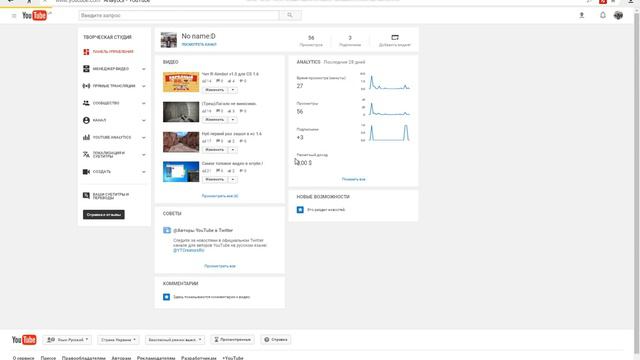Open the hamburger guide menu icon
Viewport: 640px width, 360px height.
pos(14,16)
